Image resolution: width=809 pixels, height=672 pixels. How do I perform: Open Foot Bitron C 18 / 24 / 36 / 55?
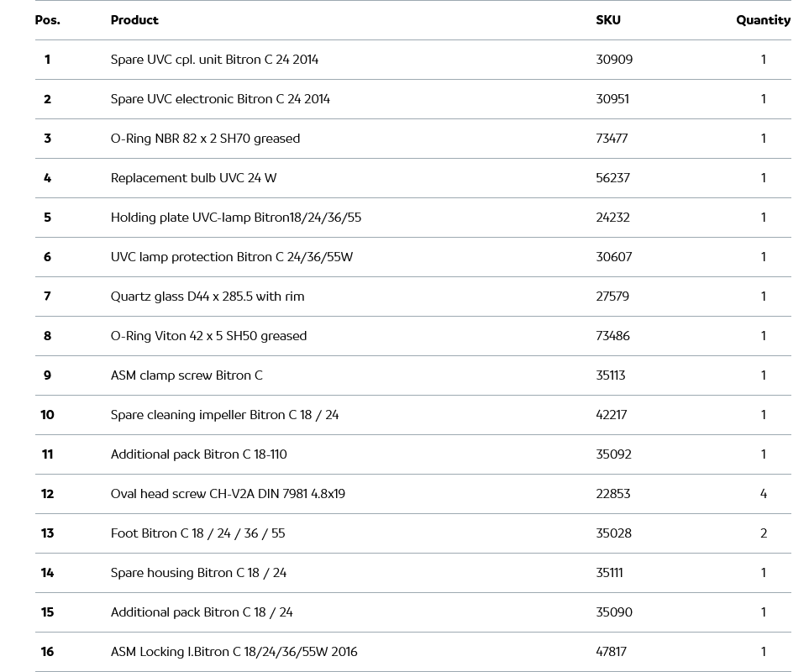(x=197, y=533)
